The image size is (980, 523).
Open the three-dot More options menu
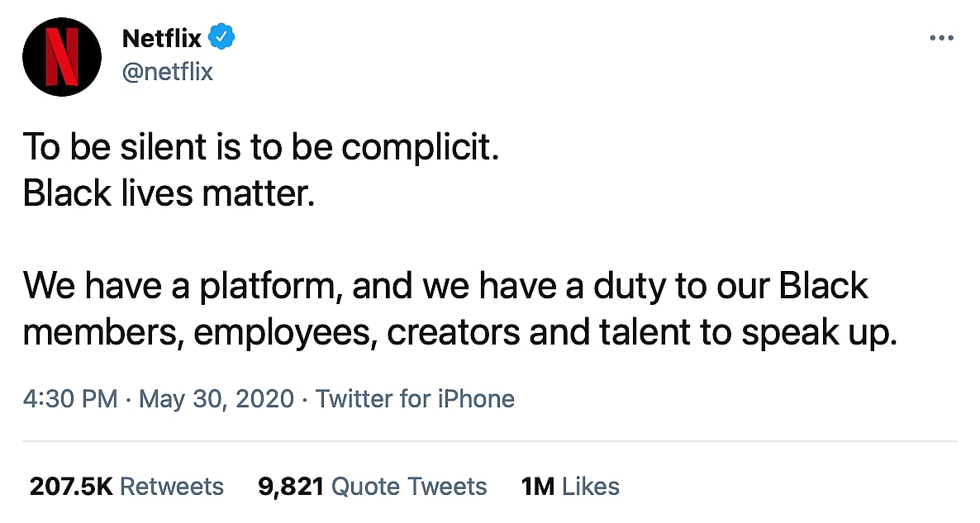pos(941,38)
